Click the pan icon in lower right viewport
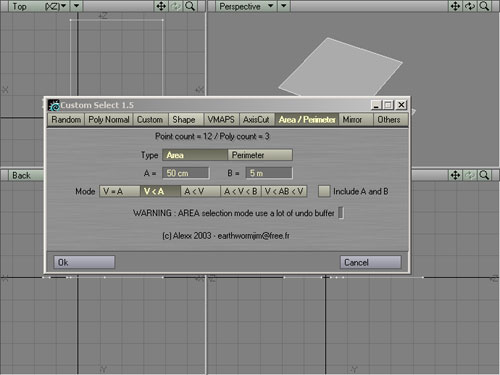Viewport: 500px width, 375px height. [x=455, y=175]
